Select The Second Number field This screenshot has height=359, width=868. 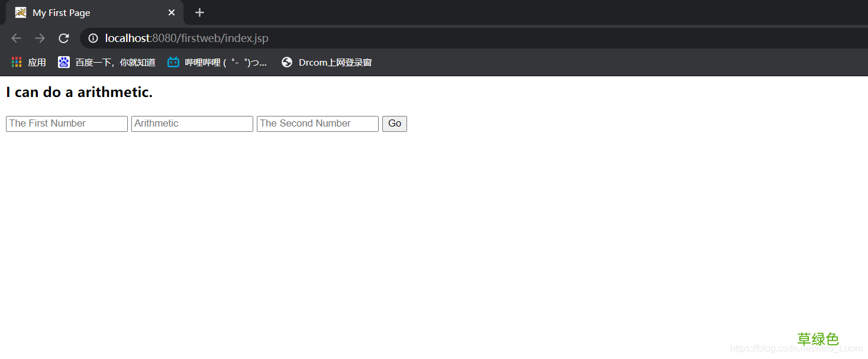(x=318, y=124)
